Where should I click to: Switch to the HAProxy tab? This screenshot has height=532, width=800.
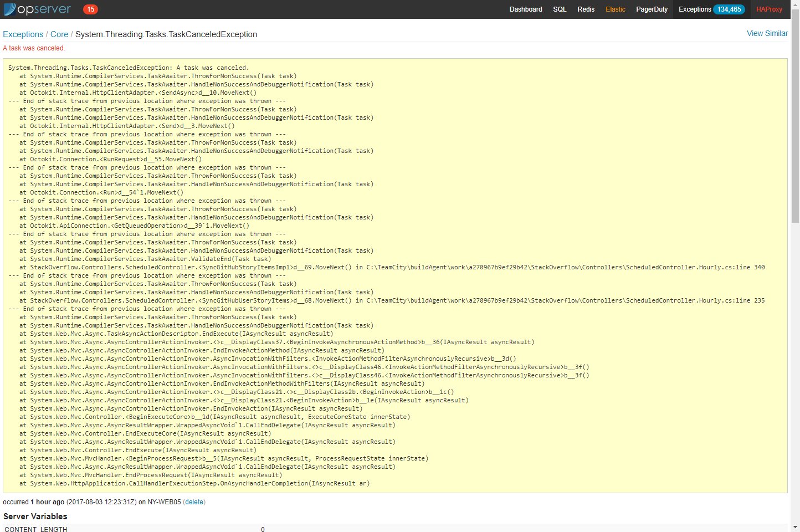pos(769,9)
